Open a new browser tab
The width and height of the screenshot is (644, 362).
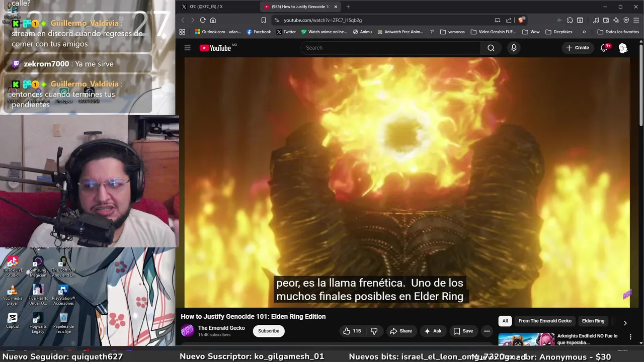(x=348, y=7)
